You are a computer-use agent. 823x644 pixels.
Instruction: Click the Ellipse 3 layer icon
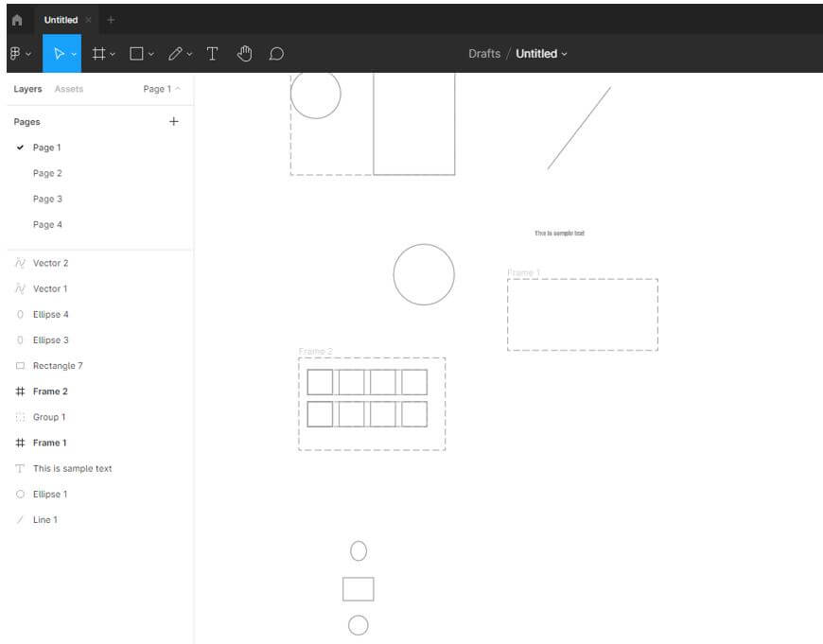(20, 340)
